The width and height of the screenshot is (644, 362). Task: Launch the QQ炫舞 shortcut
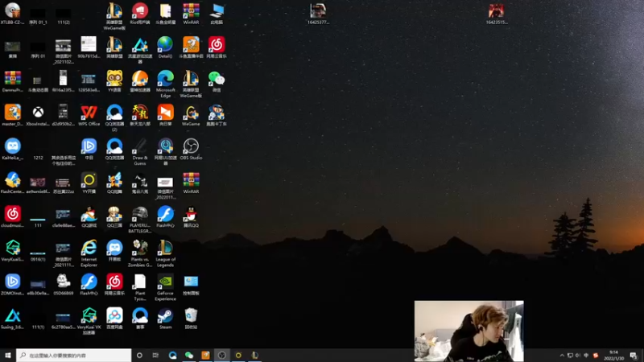(114, 183)
